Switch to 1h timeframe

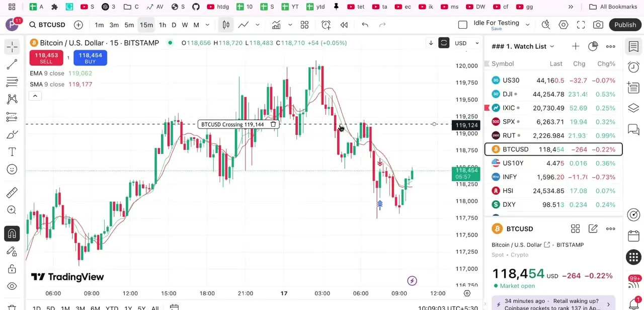click(163, 25)
